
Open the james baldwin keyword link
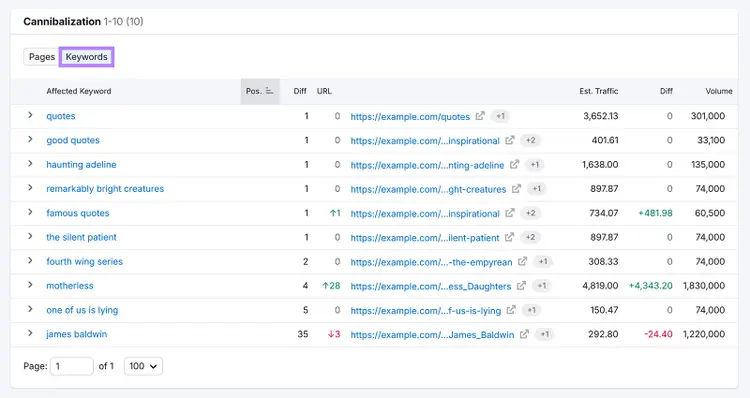pos(77,334)
